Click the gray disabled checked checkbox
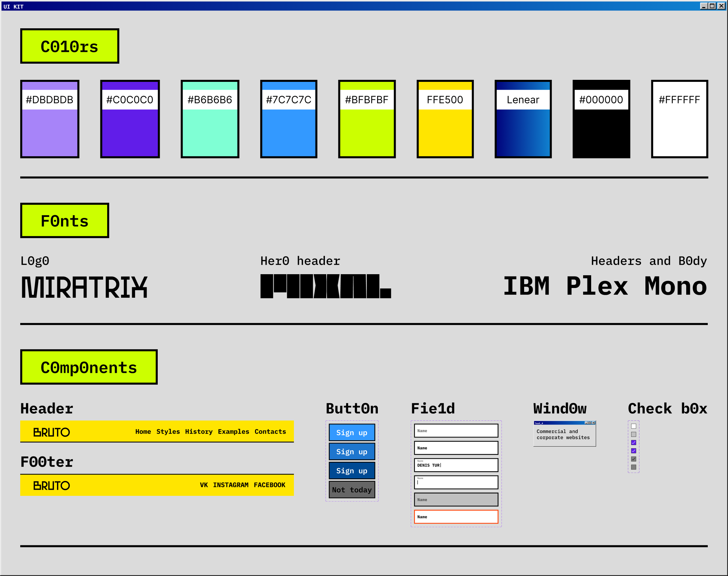Image resolution: width=728 pixels, height=576 pixels. [633, 459]
